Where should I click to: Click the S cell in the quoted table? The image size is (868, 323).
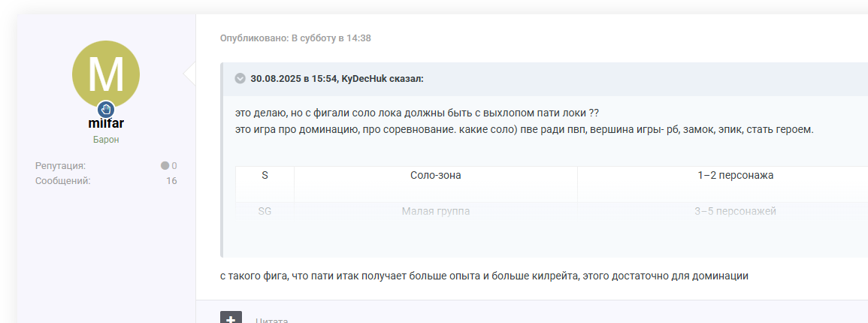(x=265, y=175)
